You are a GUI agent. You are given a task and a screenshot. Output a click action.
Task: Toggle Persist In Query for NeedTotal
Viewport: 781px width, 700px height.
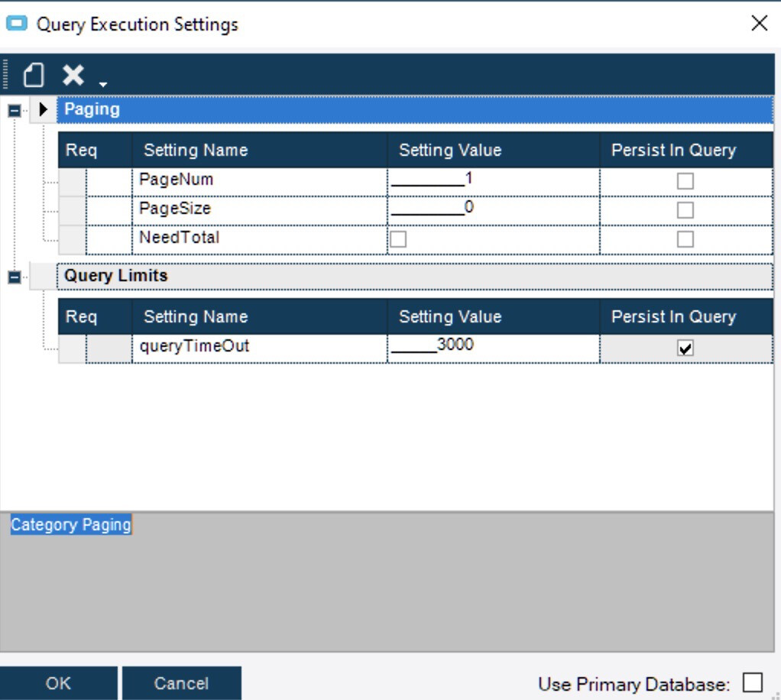point(685,239)
